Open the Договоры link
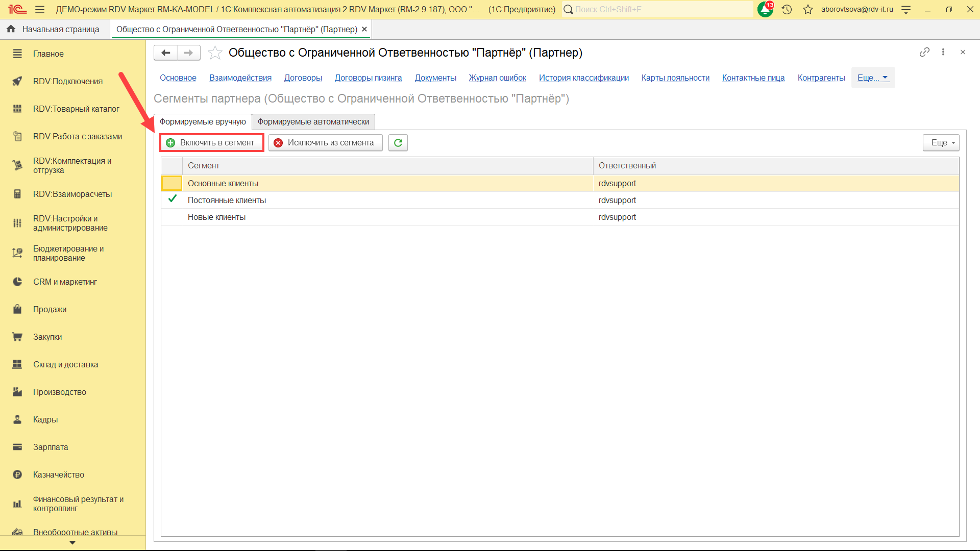980x551 pixels. click(x=303, y=78)
